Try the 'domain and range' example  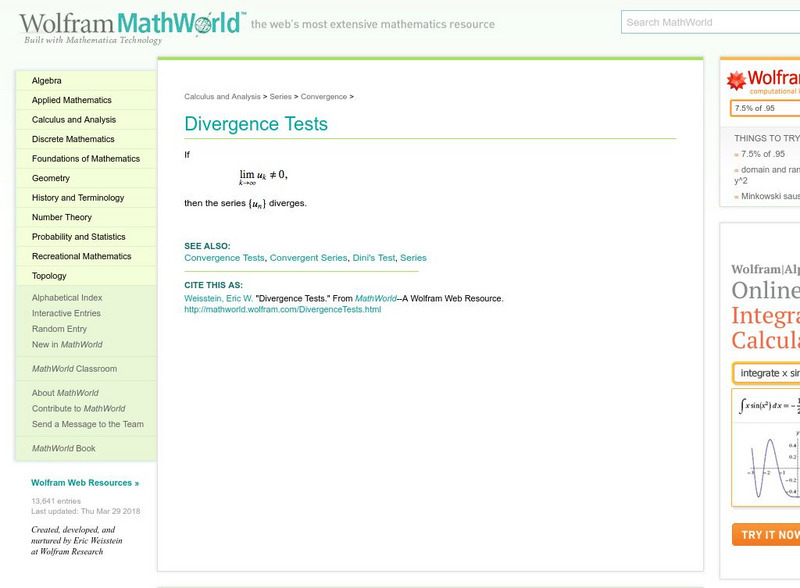pyautogui.click(x=767, y=175)
